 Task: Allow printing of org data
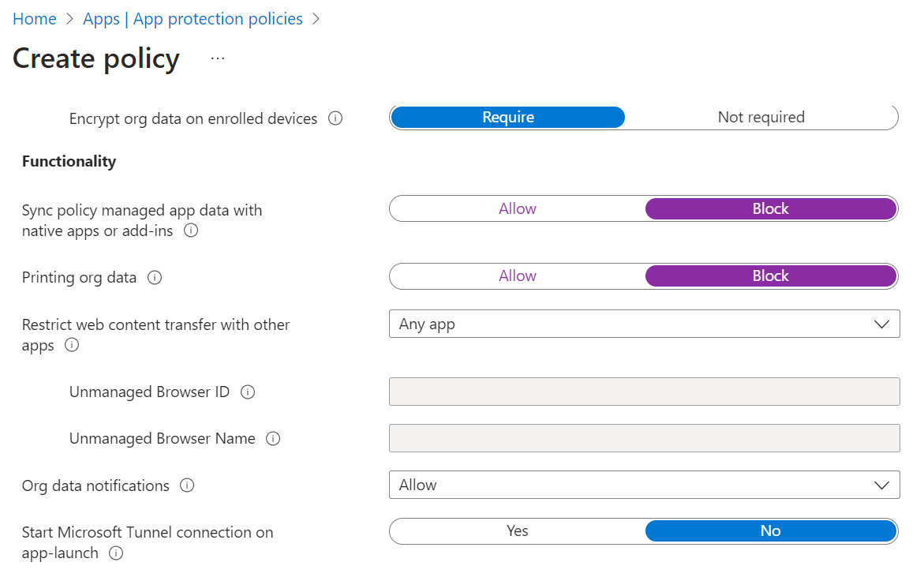pyautogui.click(x=517, y=276)
